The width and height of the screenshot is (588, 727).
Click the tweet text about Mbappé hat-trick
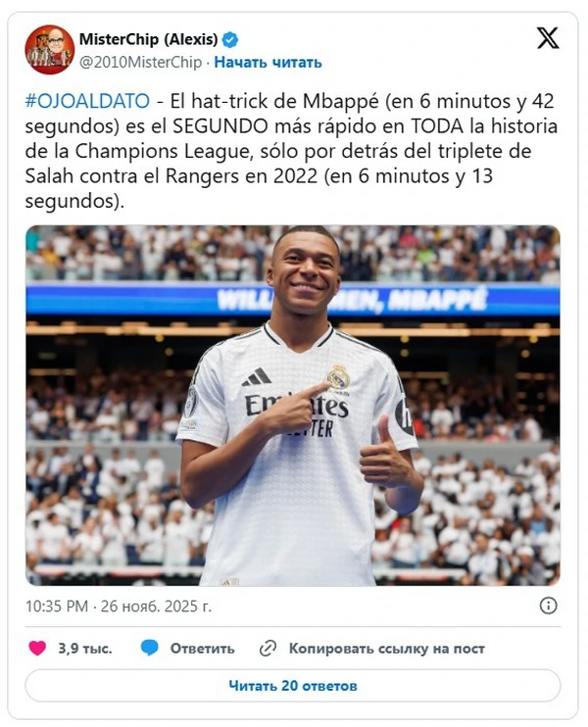pyautogui.click(x=291, y=151)
